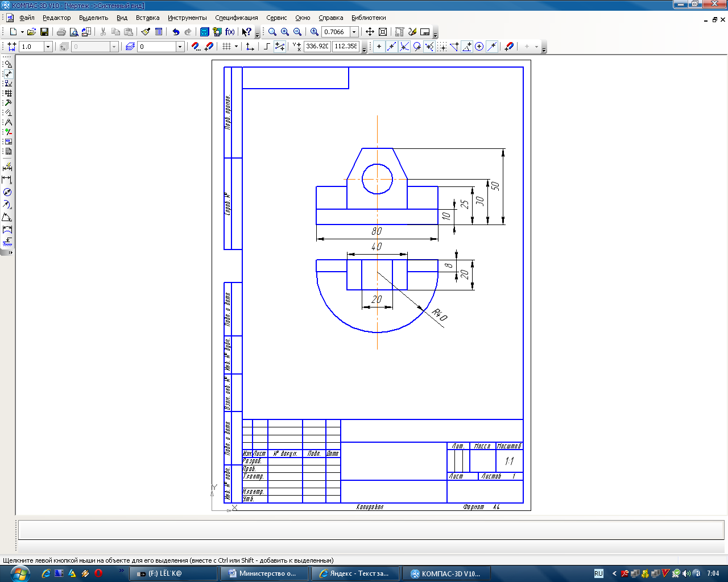Viewport: 728px width, 582px height.
Task: Open the Инструменты menu
Action: (187, 18)
